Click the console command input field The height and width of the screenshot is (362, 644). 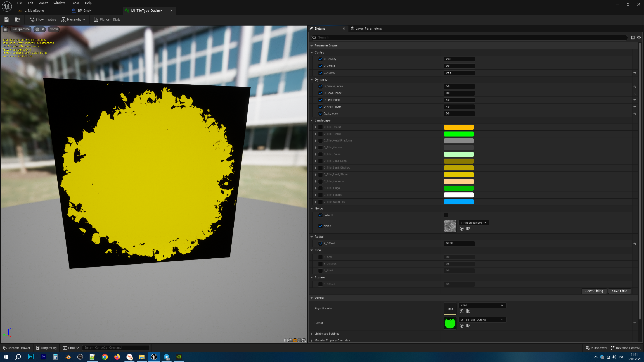[116, 348]
